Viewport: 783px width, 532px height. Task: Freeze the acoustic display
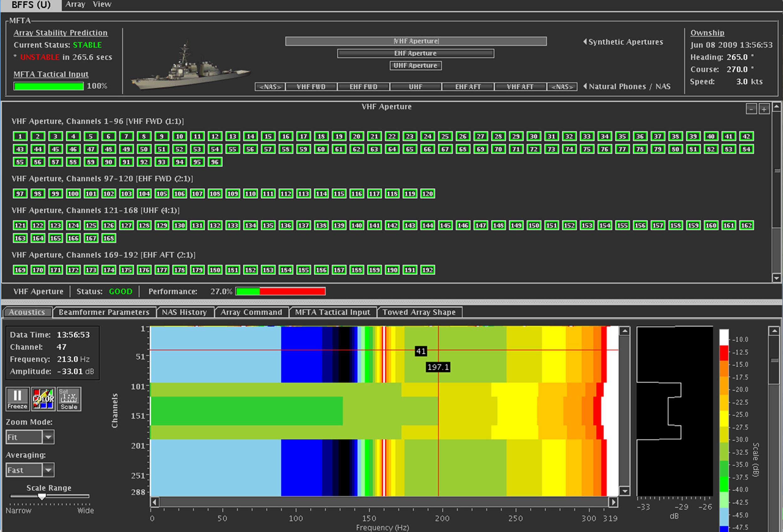18,399
